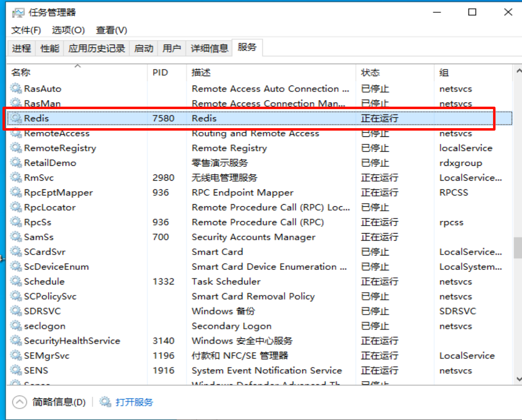
Task: Select the RmSvc service name
Action: pyautogui.click(x=39, y=178)
